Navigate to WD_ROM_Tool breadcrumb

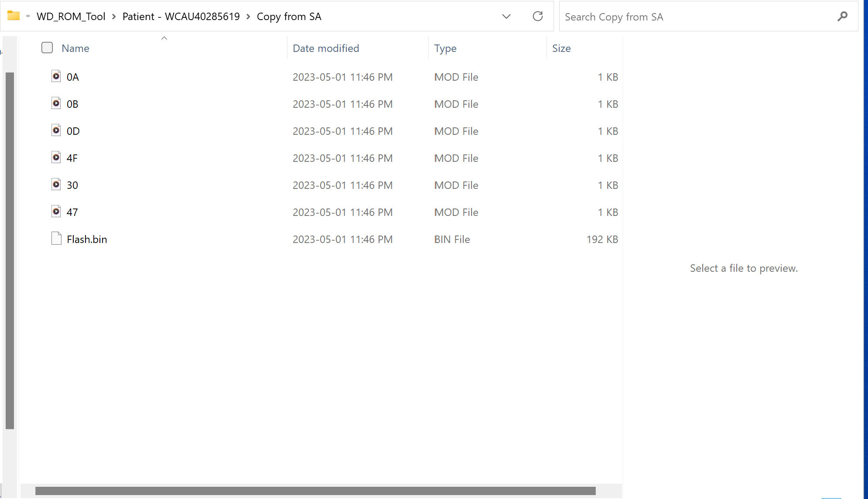pyautogui.click(x=71, y=17)
